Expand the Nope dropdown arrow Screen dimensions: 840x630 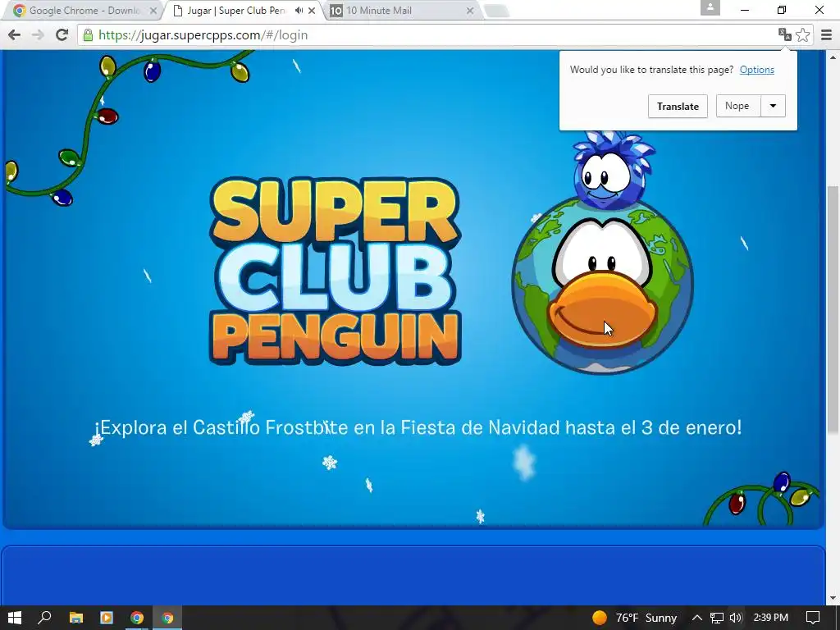click(773, 106)
